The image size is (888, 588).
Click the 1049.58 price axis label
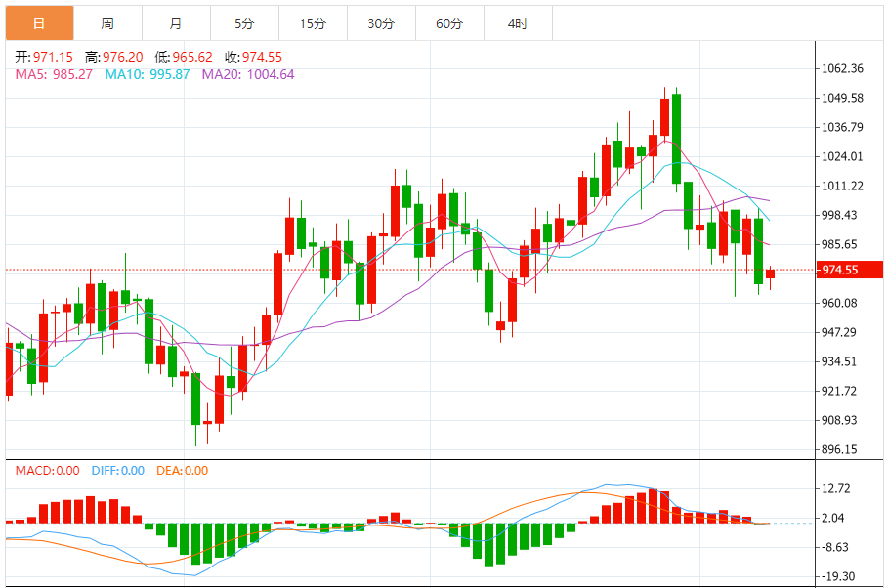click(x=843, y=98)
